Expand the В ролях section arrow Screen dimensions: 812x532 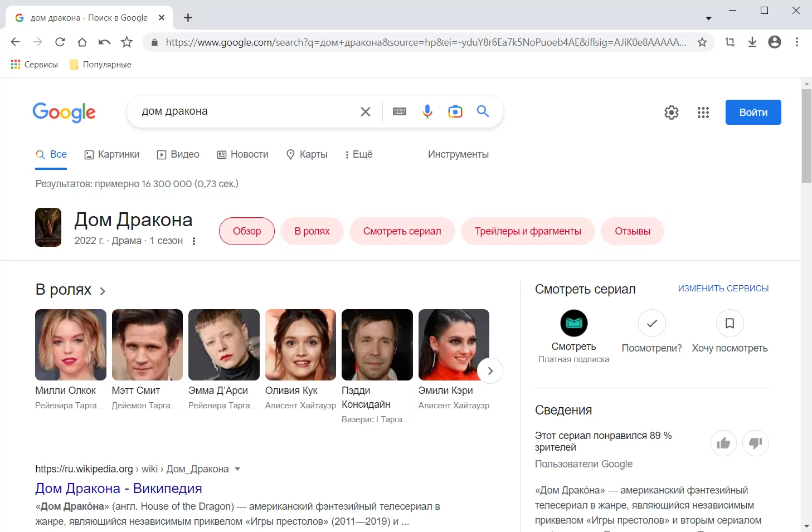pos(103,291)
